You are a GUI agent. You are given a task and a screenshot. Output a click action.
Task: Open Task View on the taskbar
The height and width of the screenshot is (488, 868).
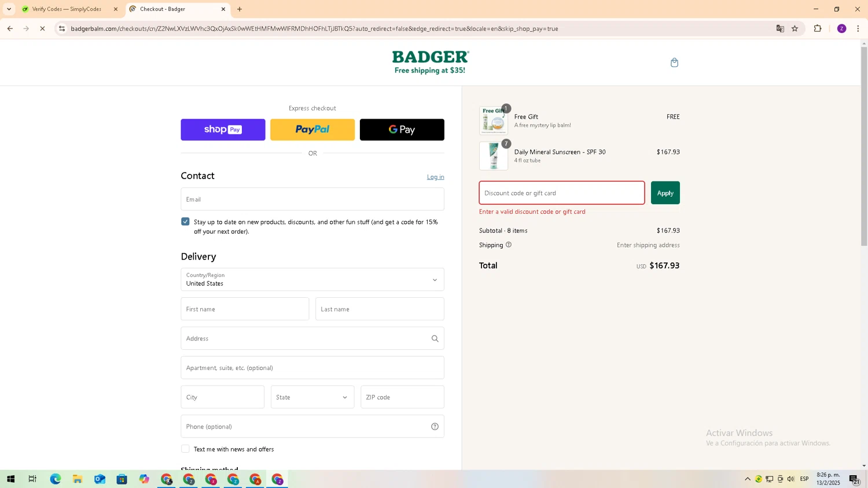tap(32, 479)
